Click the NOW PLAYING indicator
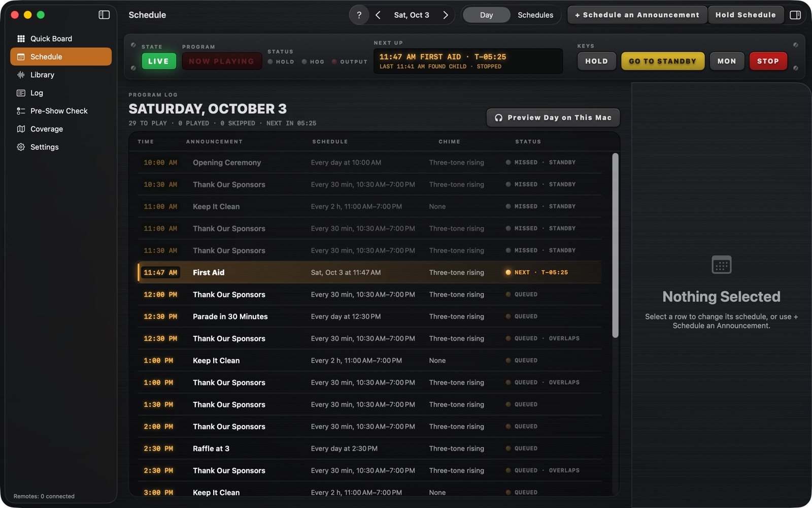 tap(222, 61)
